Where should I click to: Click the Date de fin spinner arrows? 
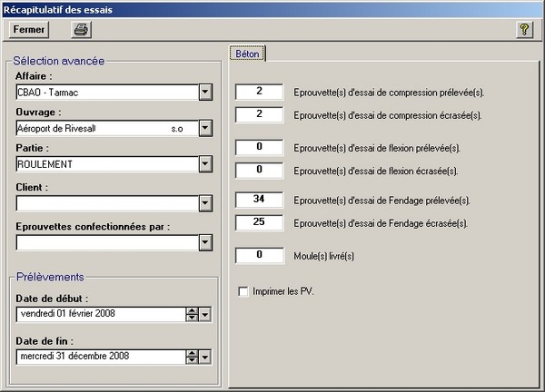(191, 356)
